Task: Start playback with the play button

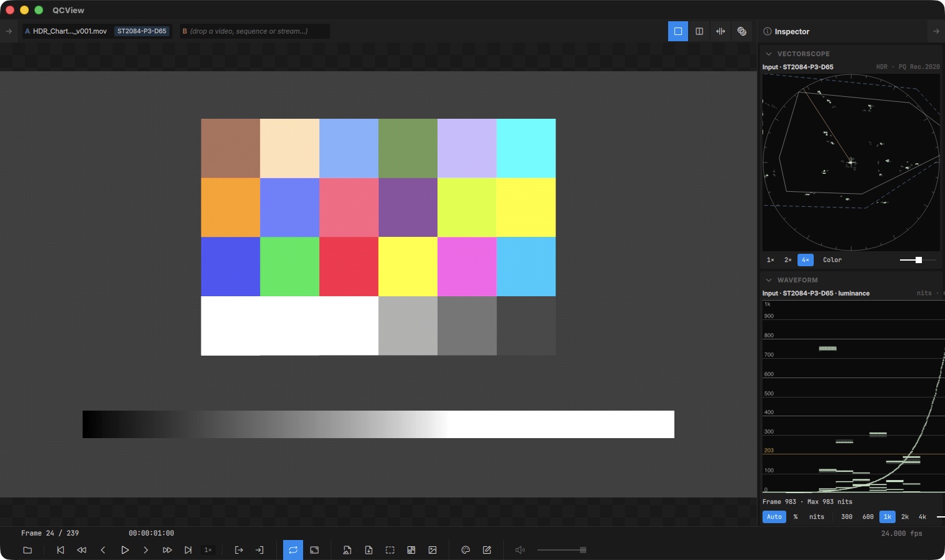Action: pyautogui.click(x=124, y=550)
